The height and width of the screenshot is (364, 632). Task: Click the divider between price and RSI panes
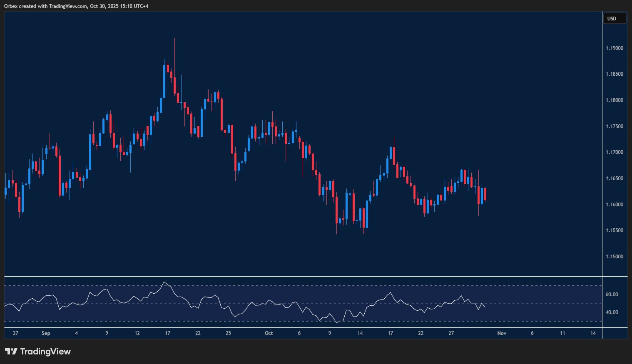[303, 276]
